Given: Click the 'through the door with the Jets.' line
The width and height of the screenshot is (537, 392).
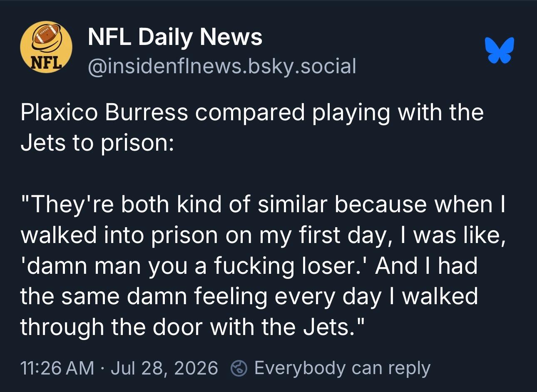Looking at the screenshot, I should point(193,327).
